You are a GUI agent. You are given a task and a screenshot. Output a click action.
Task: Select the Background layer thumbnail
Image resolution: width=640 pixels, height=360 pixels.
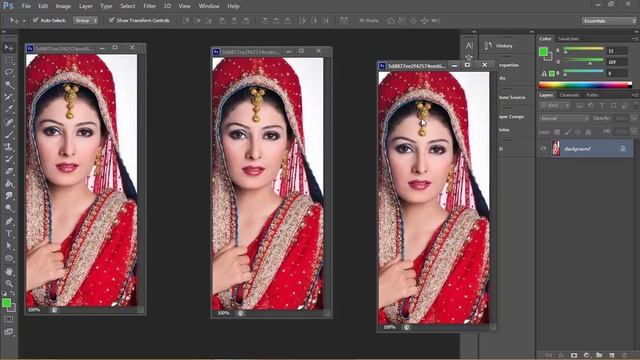tap(556, 149)
